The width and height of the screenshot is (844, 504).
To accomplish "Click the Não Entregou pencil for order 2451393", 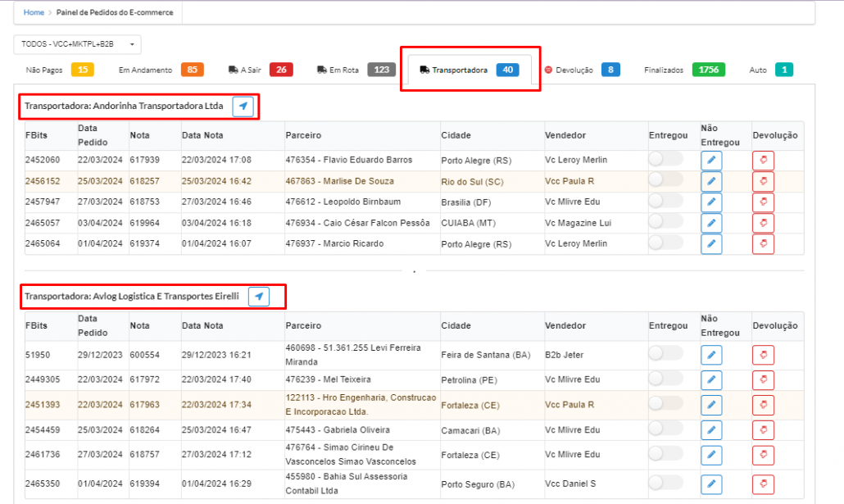I will pos(710,406).
